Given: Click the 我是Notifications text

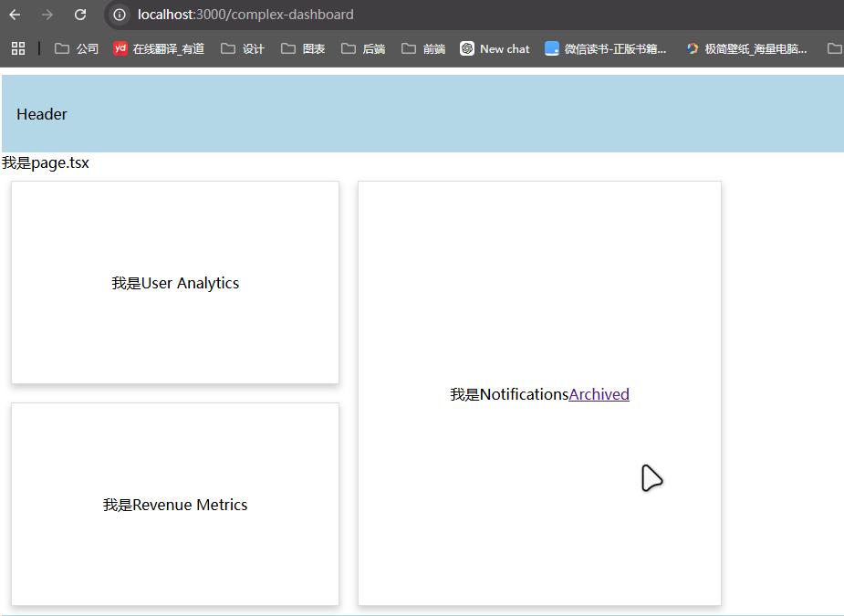Looking at the screenshot, I should coord(509,394).
